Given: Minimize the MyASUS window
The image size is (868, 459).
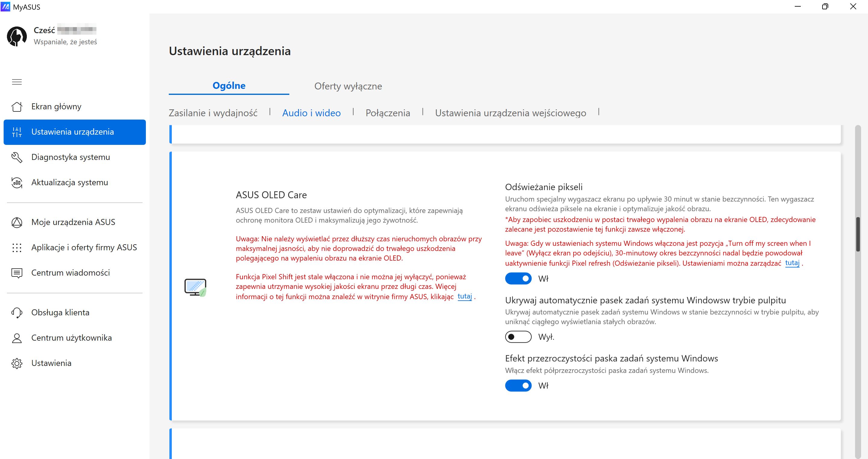Looking at the screenshot, I should coord(797,7).
